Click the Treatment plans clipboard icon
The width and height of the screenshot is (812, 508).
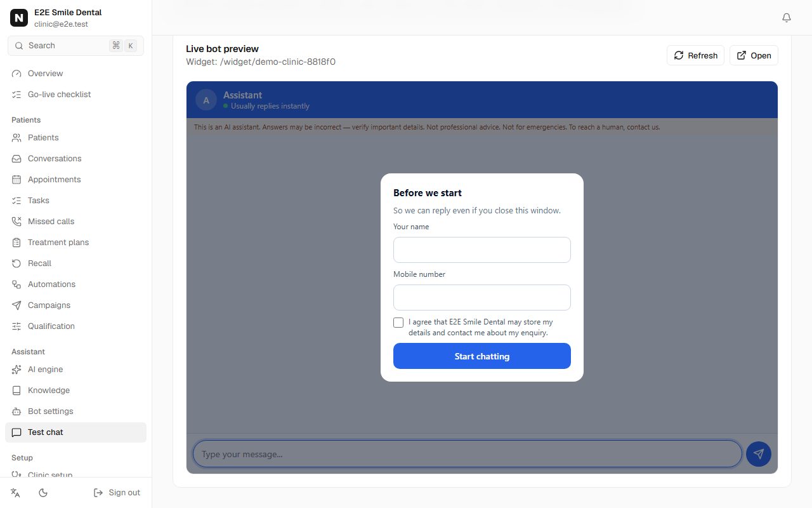[16, 243]
